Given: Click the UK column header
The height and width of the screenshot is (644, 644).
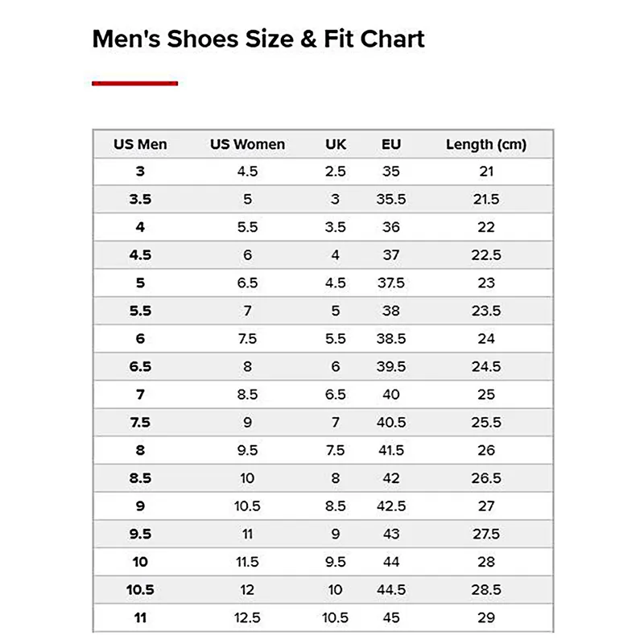Looking at the screenshot, I should click(x=336, y=145).
